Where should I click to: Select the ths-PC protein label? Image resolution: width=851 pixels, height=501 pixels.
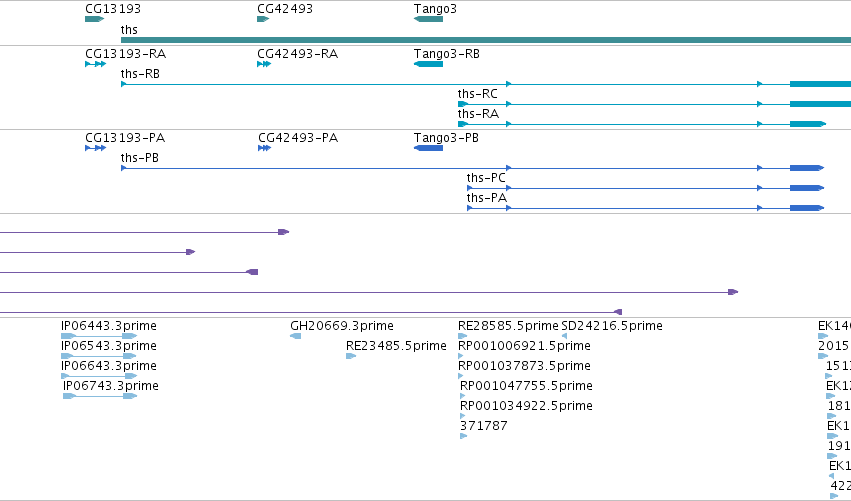coord(486,178)
